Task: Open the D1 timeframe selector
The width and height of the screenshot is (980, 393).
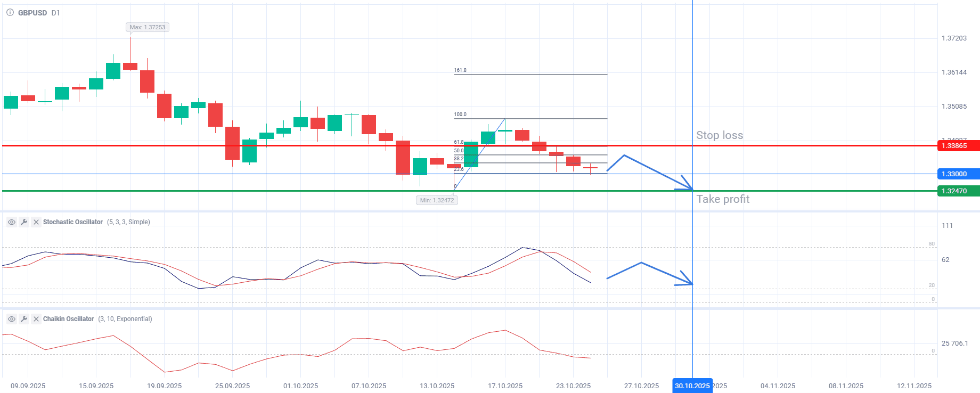Action: [x=56, y=13]
